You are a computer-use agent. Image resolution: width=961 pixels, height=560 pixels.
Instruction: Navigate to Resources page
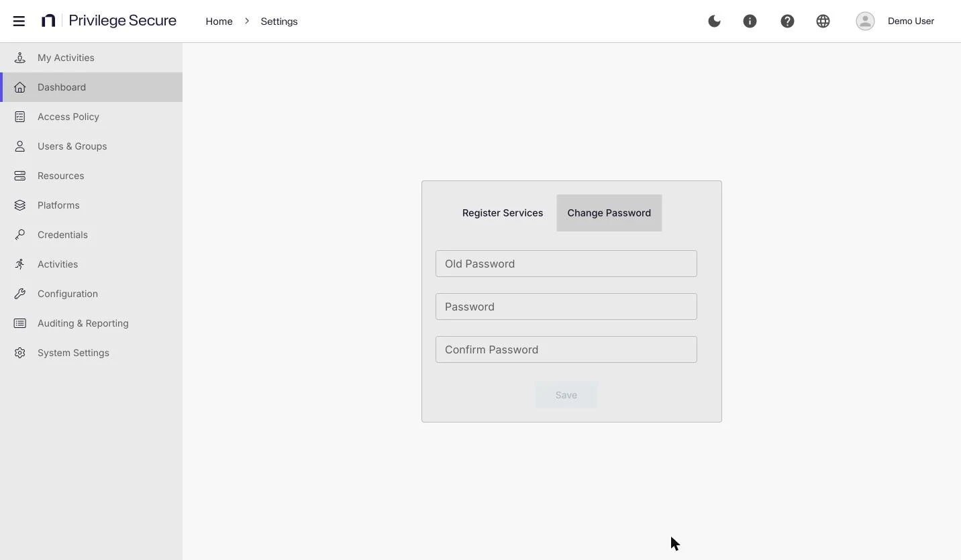pos(91,176)
